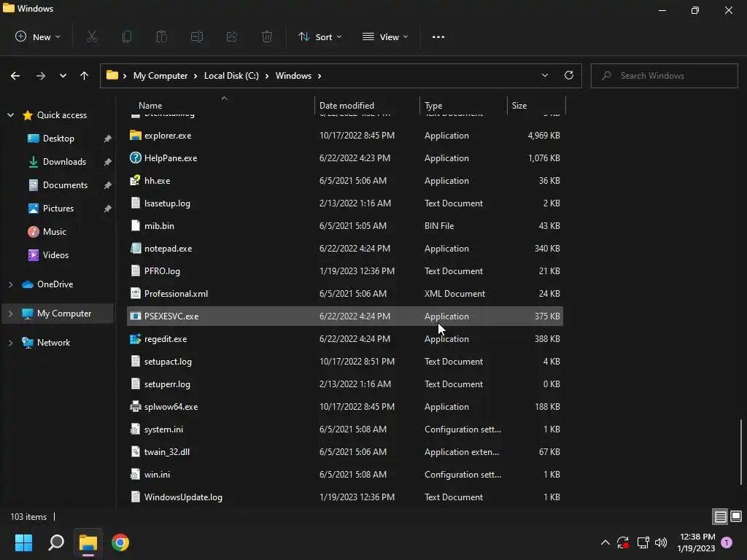Click the Search Windows field
The height and width of the screenshot is (560, 747).
tap(664, 76)
